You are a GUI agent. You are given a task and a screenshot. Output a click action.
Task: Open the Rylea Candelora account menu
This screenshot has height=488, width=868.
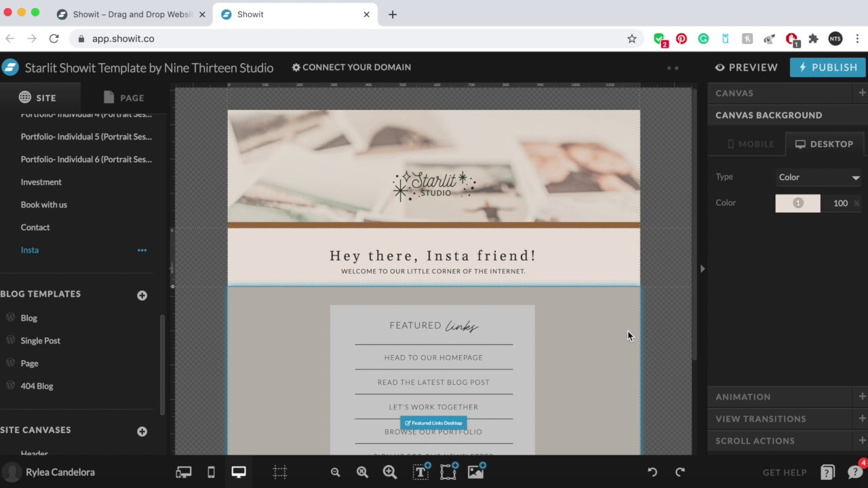pyautogui.click(x=49, y=472)
